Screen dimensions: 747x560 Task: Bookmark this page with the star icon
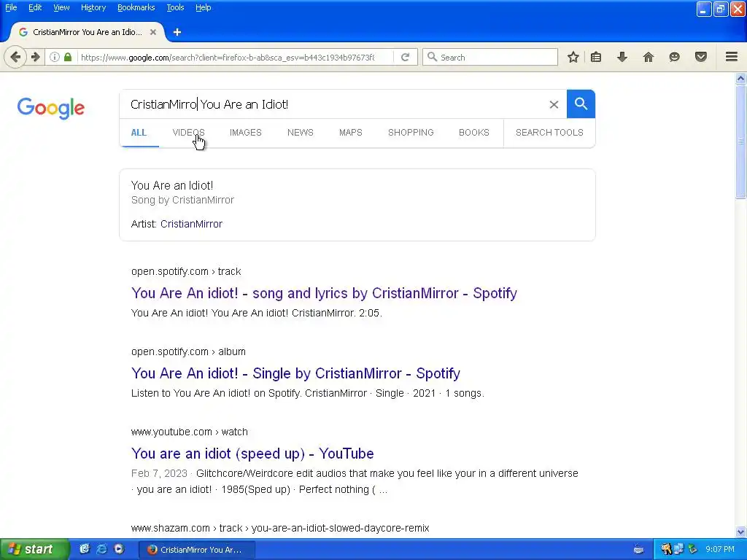(x=573, y=57)
